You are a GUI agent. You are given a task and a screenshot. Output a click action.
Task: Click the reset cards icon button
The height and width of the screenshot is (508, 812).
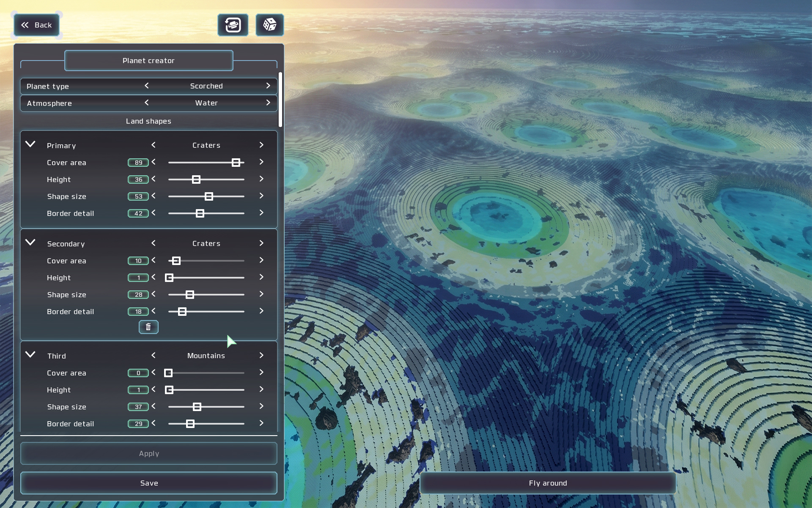click(x=233, y=25)
